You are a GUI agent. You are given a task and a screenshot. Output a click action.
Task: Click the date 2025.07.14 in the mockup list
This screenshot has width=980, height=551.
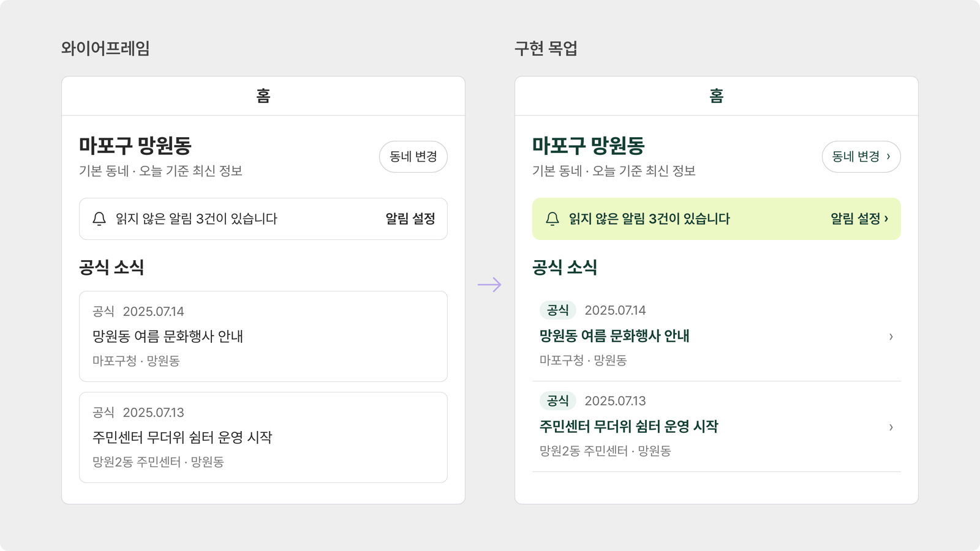point(616,310)
